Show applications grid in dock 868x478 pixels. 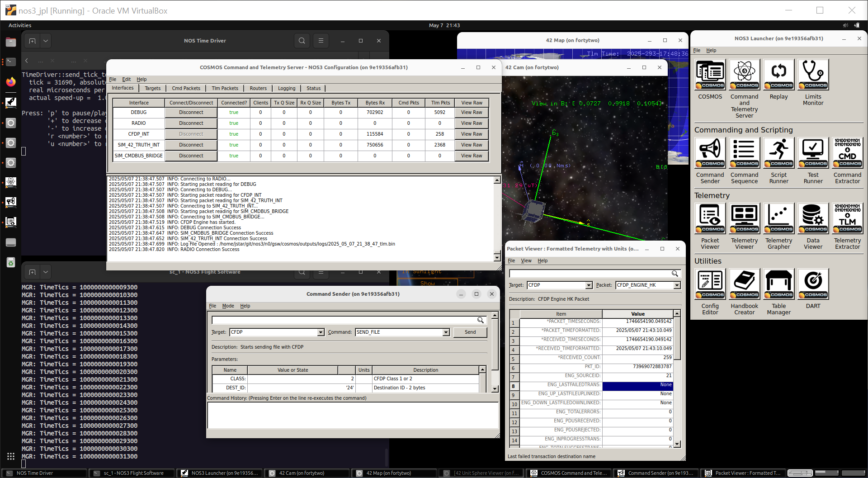pyautogui.click(x=11, y=456)
